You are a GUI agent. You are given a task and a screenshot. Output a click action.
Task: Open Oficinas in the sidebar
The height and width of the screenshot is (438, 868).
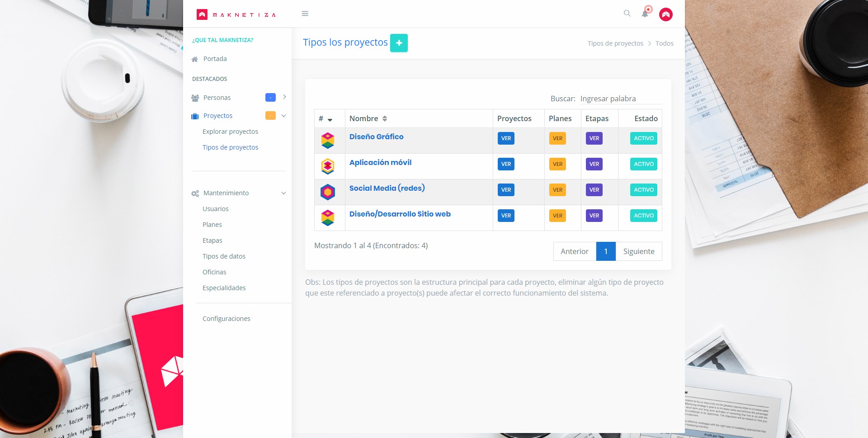214,272
